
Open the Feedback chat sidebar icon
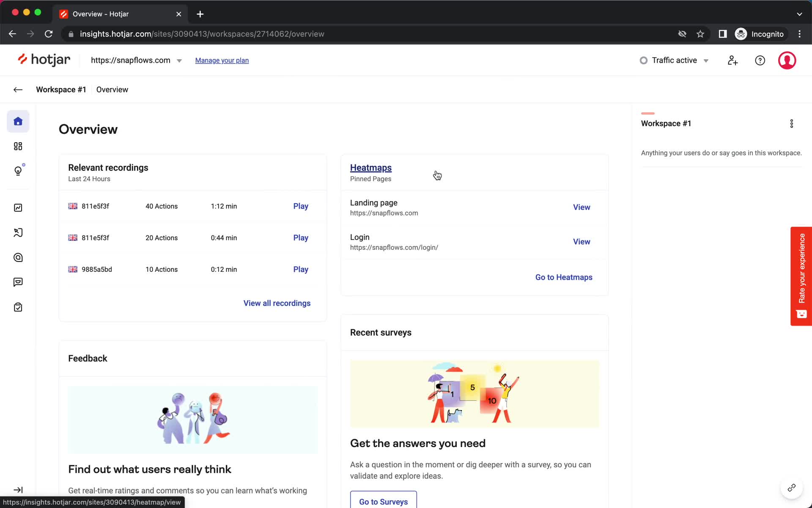[18, 282]
